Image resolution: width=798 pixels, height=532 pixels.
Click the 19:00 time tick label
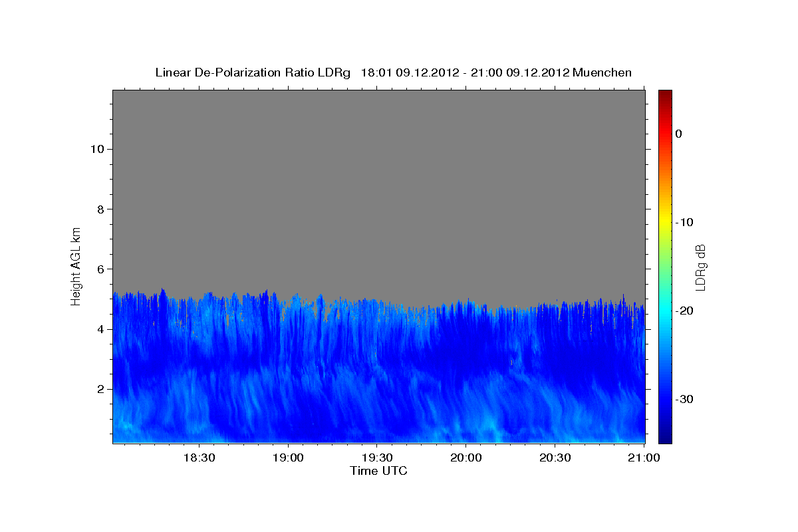pyautogui.click(x=288, y=458)
